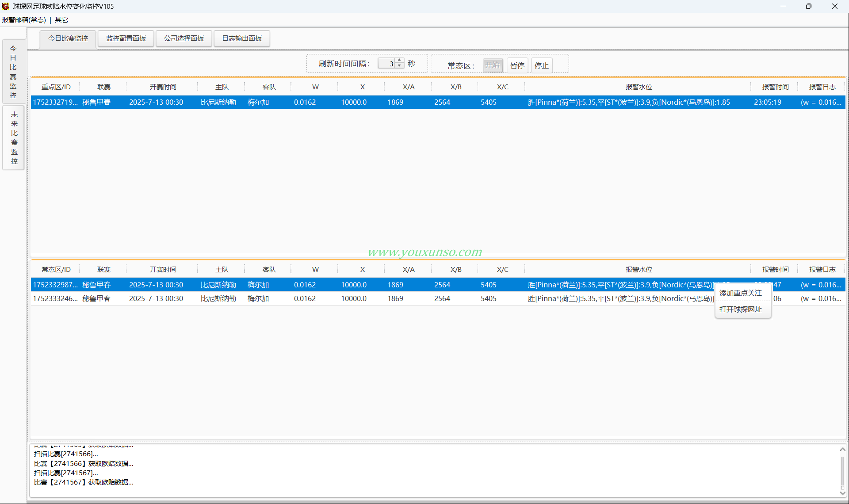Screen dimensions: 849x504
Task: Click the 停止 button
Action: (542, 65)
